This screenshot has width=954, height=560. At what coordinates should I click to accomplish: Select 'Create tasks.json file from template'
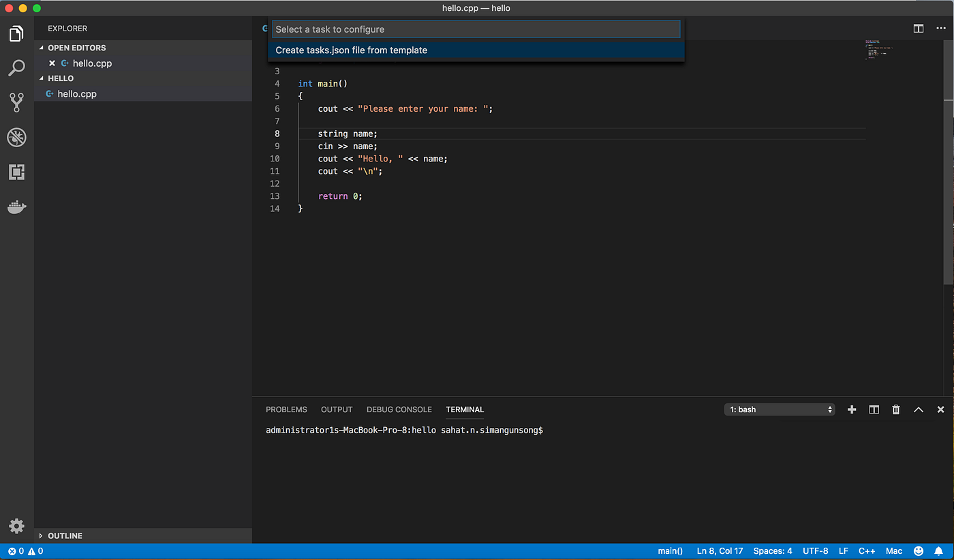pyautogui.click(x=351, y=50)
